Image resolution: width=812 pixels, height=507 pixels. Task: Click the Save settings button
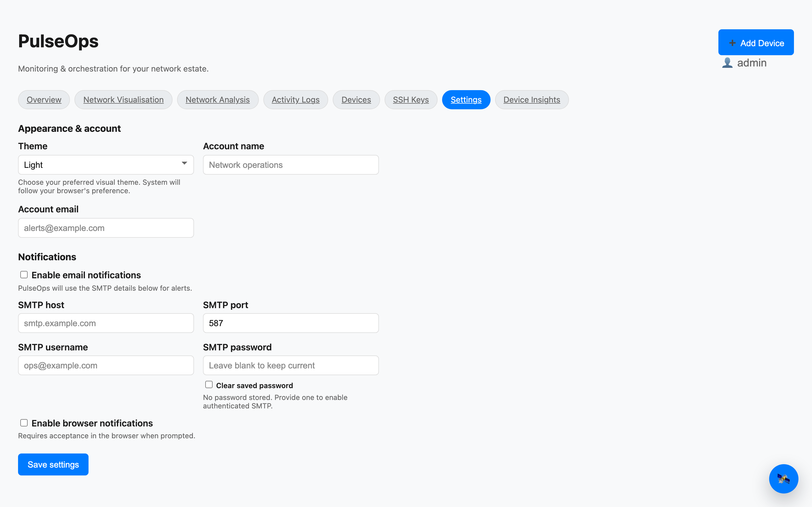point(53,464)
